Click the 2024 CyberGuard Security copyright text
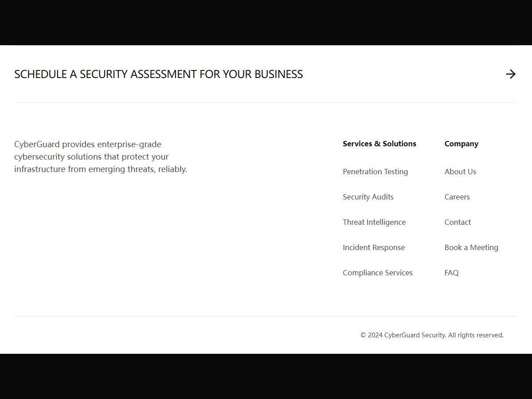Screen dimensions: 532x399 (403, 335)
